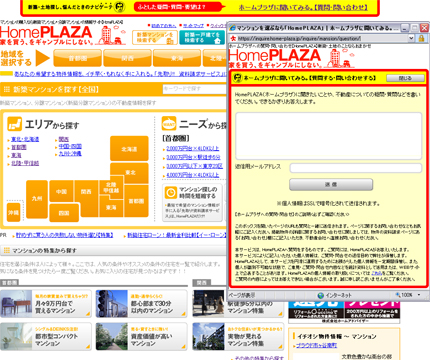Click the 初めての方へ top link
430x360 pixels.
click(x=163, y=25)
